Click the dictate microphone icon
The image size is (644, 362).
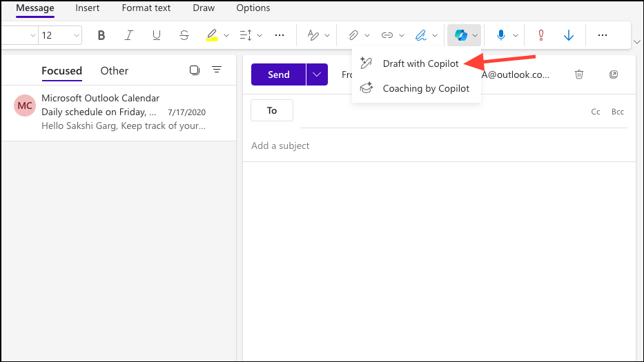pyautogui.click(x=500, y=35)
